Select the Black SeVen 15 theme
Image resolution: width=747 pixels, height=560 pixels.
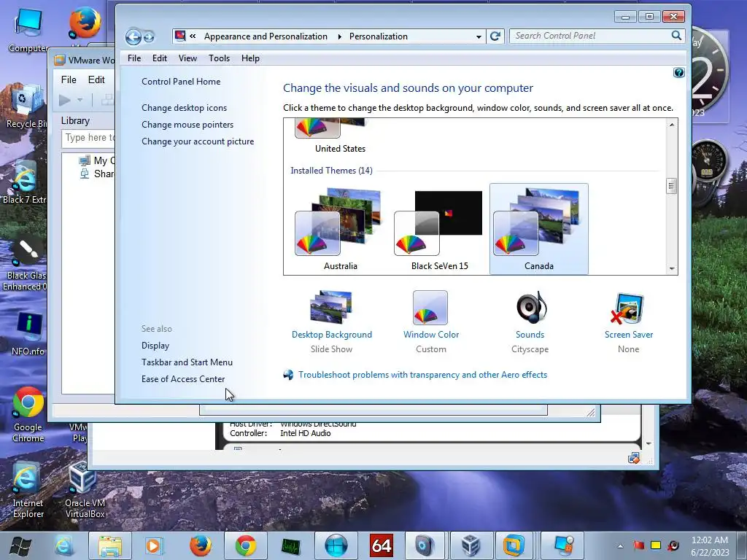tap(439, 229)
